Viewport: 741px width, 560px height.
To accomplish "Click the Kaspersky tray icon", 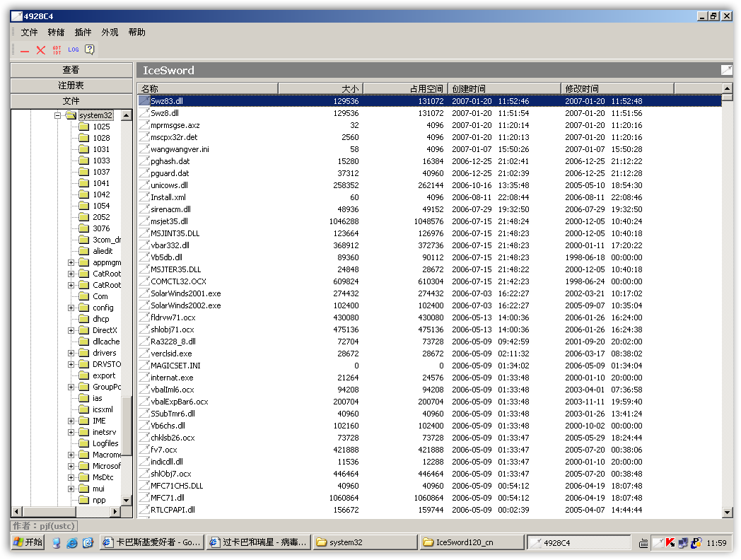I will 670,543.
